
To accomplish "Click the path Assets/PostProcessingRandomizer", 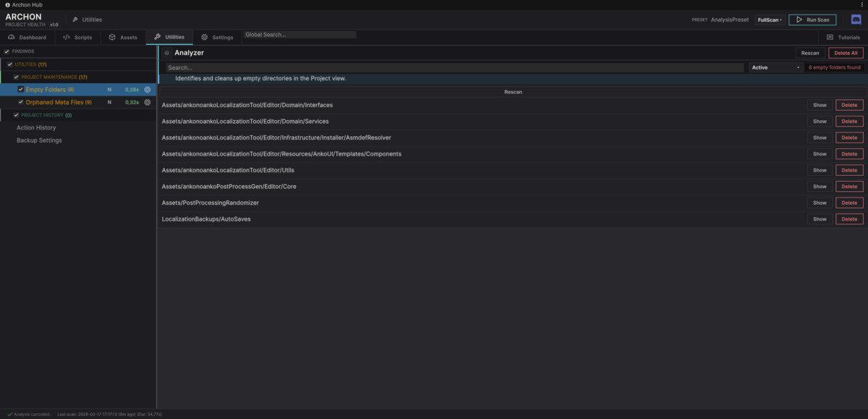I will (210, 203).
